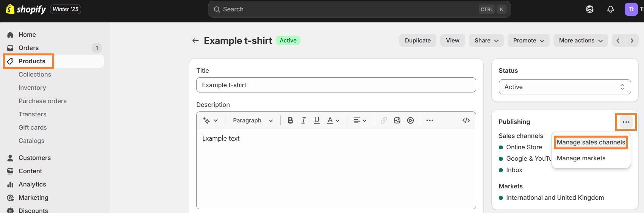Go to next product
Image resolution: width=644 pixels, height=213 pixels.
(x=632, y=41)
